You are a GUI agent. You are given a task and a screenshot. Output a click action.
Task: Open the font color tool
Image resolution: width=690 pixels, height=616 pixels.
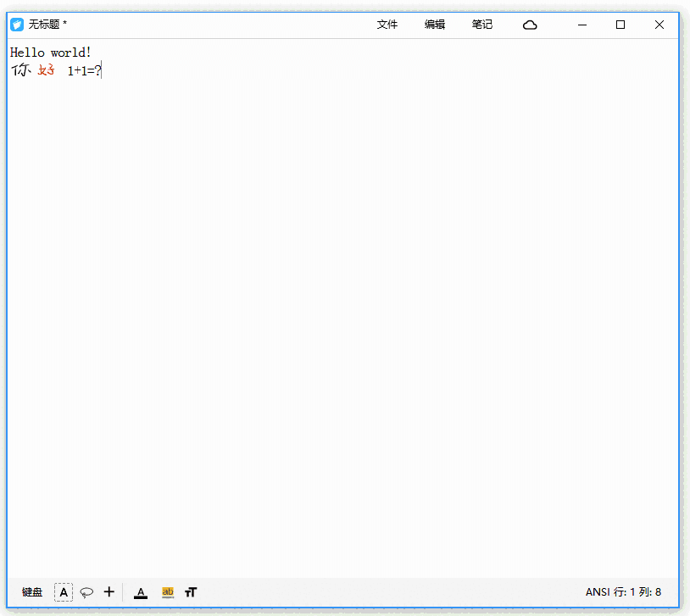point(141,593)
